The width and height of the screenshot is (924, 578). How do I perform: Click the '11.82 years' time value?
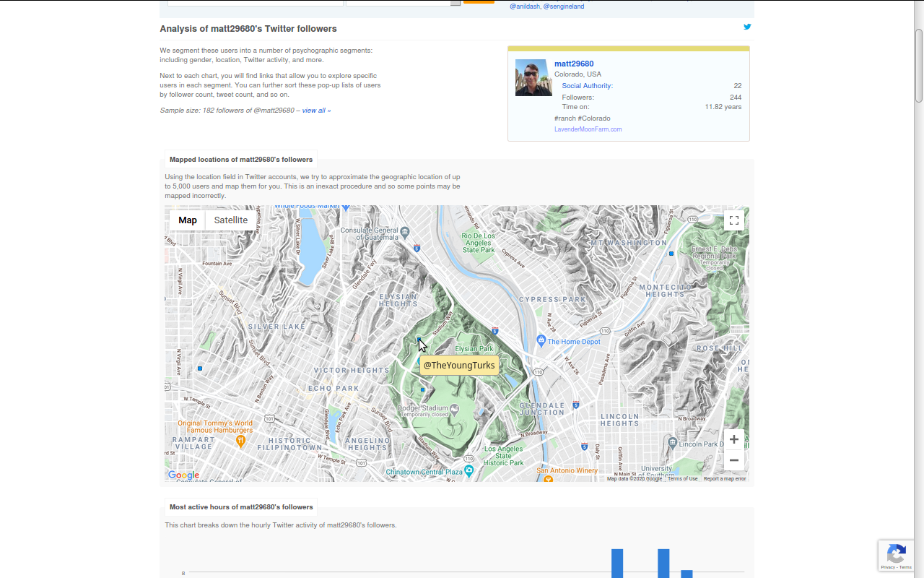pyautogui.click(x=723, y=107)
